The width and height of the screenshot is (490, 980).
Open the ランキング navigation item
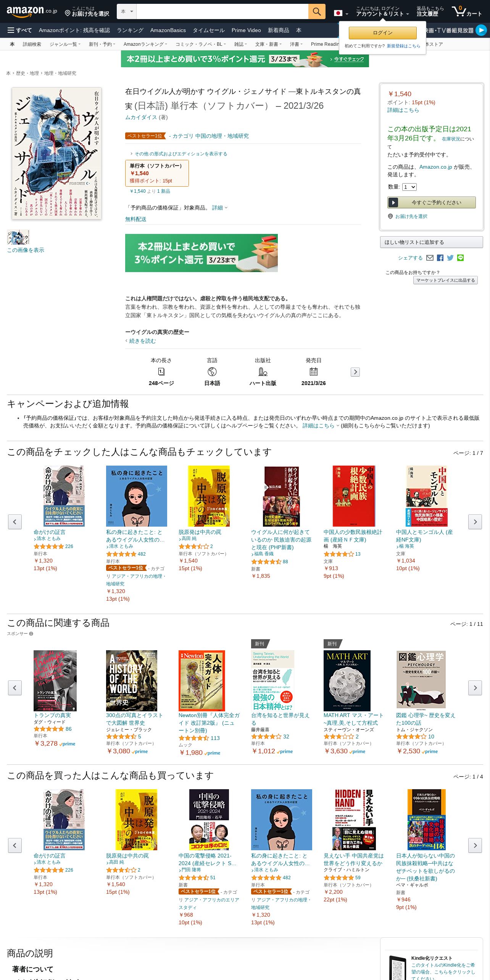[x=130, y=30]
